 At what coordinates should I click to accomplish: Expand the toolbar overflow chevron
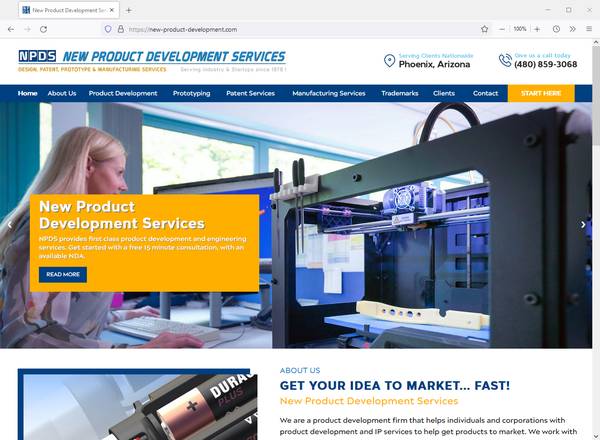pos(572,29)
